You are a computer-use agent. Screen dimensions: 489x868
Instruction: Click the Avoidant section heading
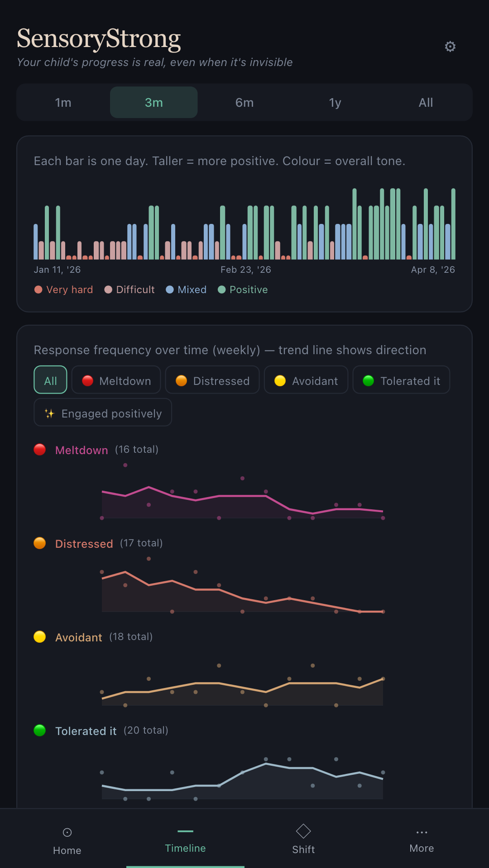pyautogui.click(x=79, y=637)
